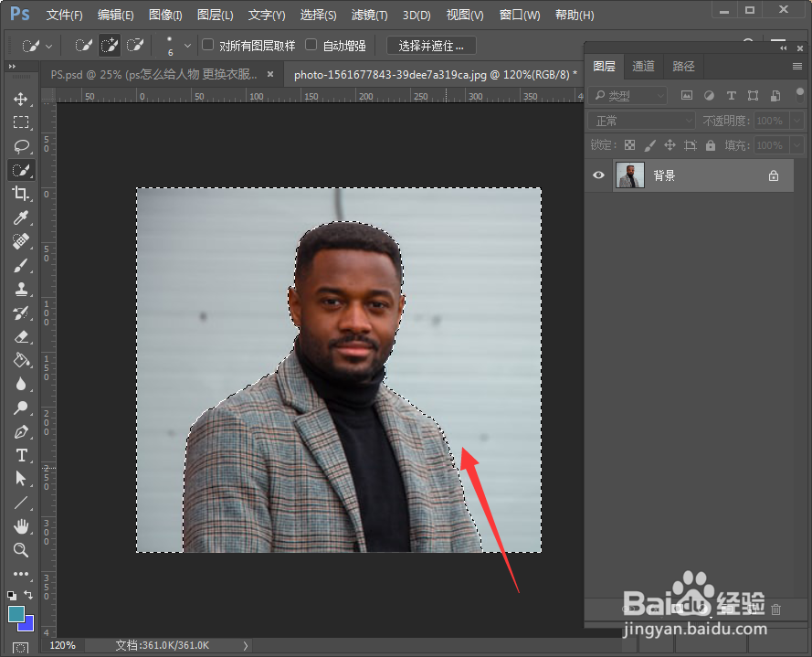Toggle lock transparent pixels

coord(629,145)
